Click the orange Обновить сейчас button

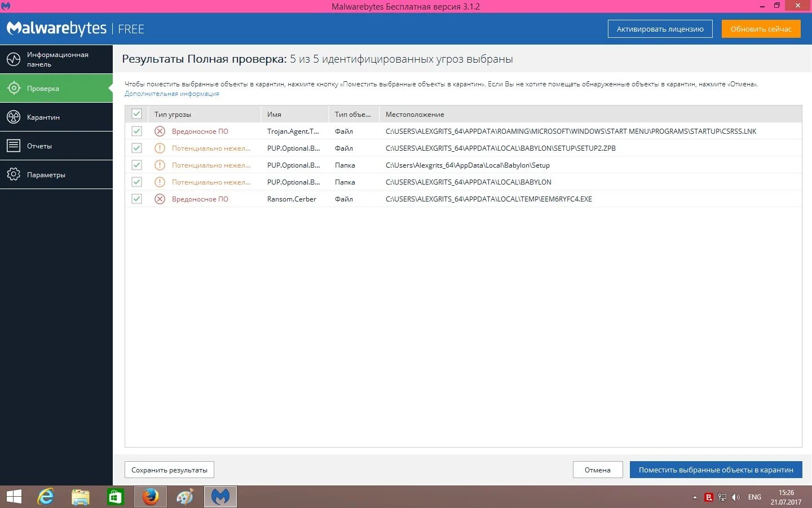tap(761, 29)
